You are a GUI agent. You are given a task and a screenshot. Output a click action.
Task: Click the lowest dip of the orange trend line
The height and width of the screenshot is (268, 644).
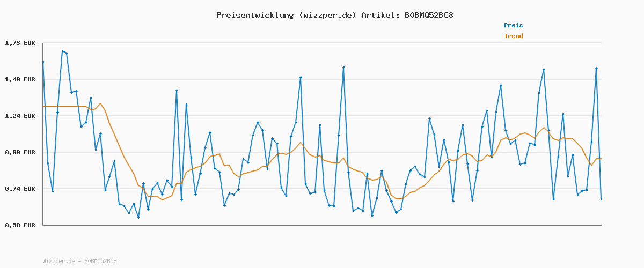(162, 199)
